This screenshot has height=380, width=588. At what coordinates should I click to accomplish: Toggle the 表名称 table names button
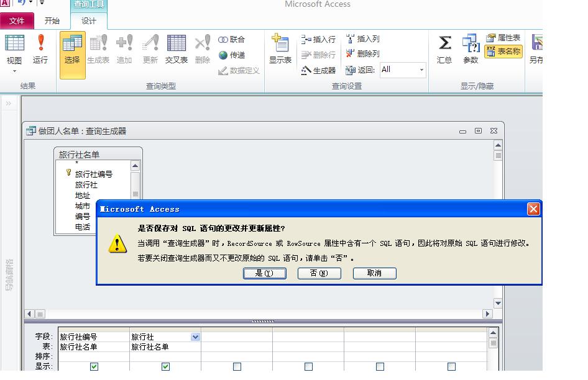click(503, 52)
